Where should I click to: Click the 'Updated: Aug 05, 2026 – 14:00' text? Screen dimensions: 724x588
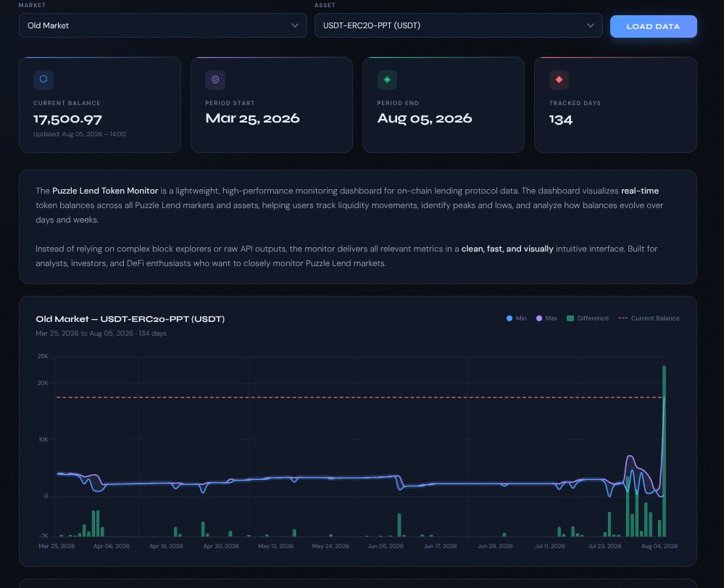(x=80, y=134)
